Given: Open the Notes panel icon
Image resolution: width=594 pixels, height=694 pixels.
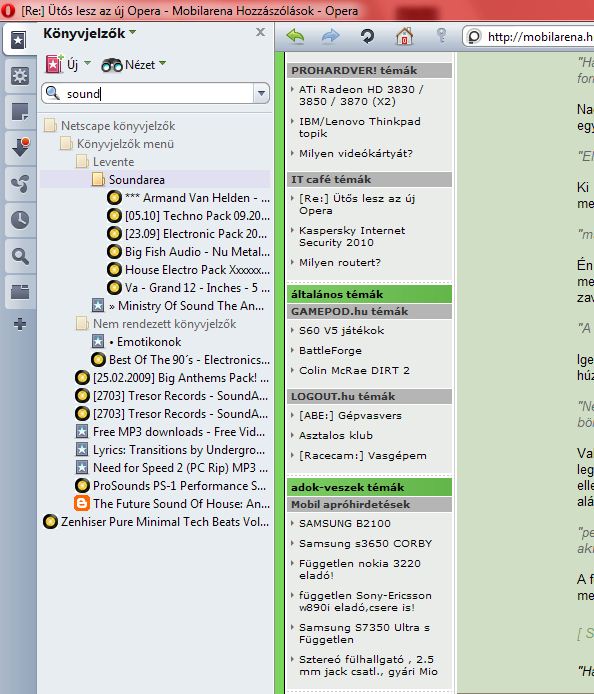Looking at the screenshot, I should point(20,112).
